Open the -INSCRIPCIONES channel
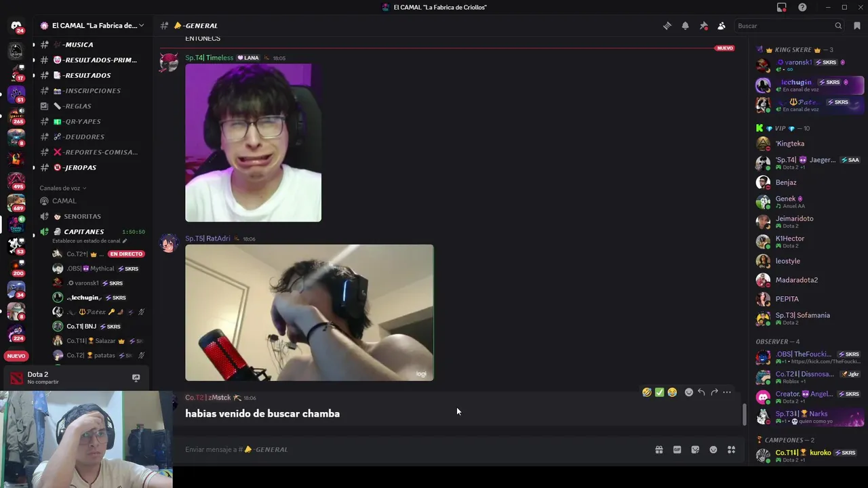868x488 pixels. pyautogui.click(x=91, y=91)
